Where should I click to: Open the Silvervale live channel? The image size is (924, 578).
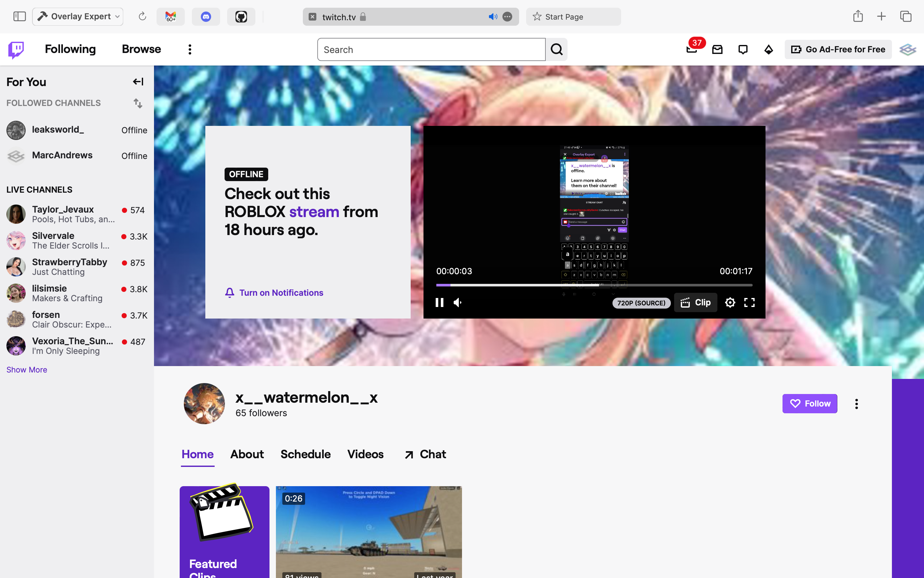click(x=77, y=241)
